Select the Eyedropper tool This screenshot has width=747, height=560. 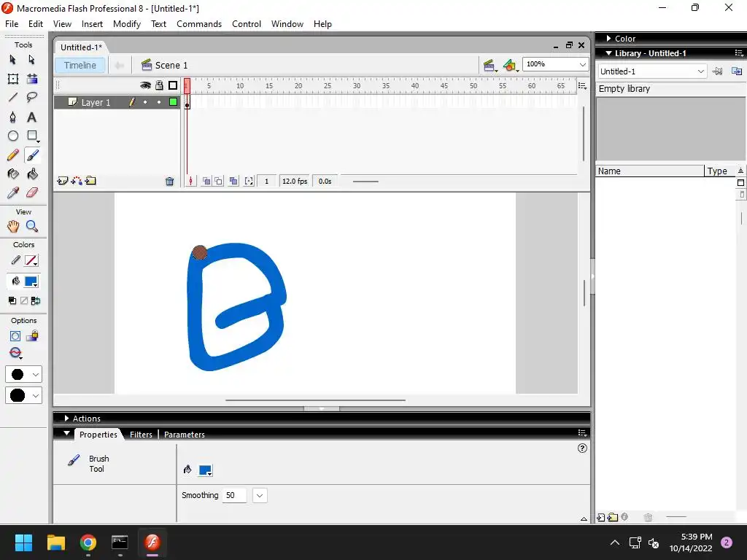[x=13, y=192]
